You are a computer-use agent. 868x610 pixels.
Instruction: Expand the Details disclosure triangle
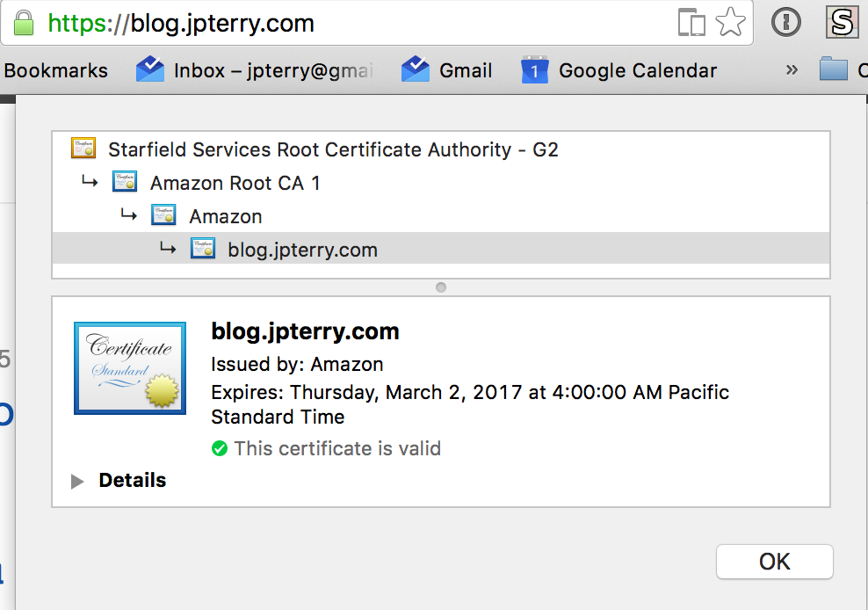point(77,482)
